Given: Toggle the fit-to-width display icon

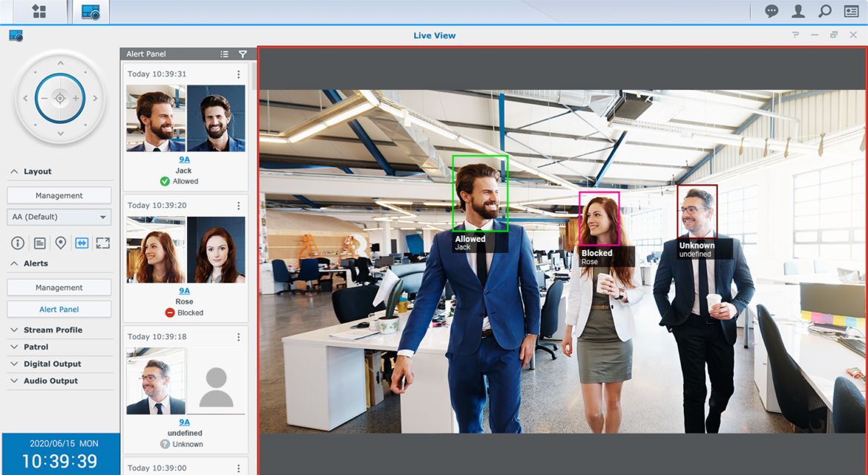Looking at the screenshot, I should click(82, 243).
